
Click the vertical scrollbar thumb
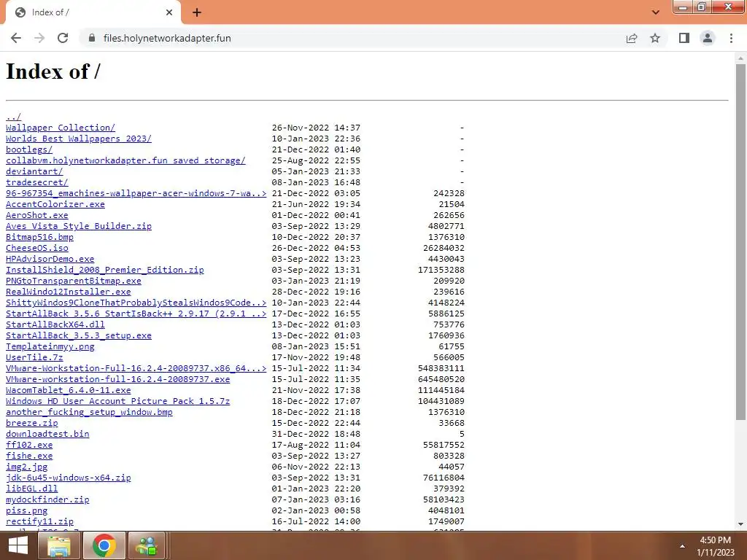click(x=740, y=242)
